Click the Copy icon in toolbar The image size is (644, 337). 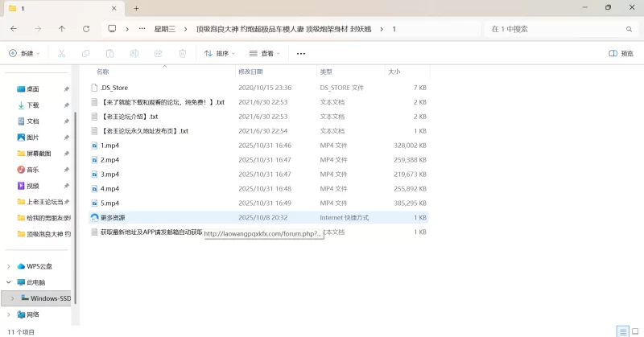(x=85, y=53)
